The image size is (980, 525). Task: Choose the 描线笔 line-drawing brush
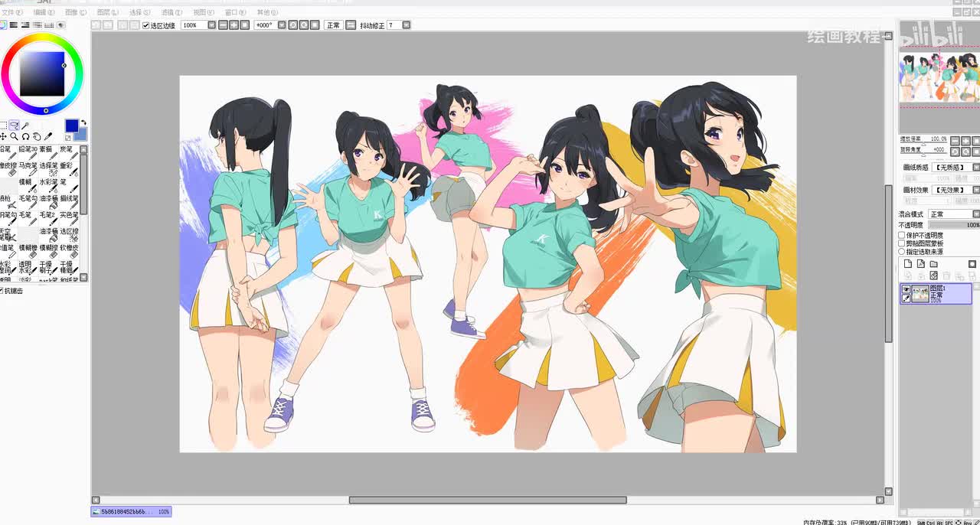[x=70, y=202]
